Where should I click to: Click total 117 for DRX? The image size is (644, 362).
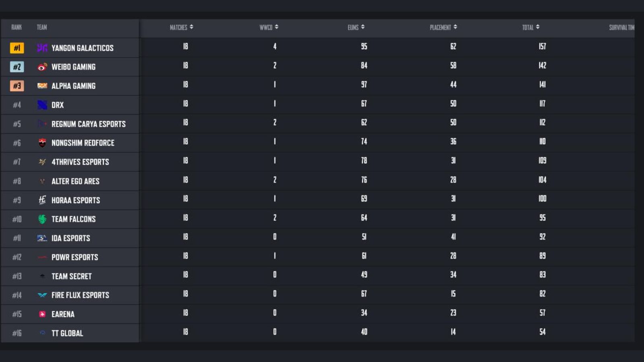pyautogui.click(x=543, y=103)
